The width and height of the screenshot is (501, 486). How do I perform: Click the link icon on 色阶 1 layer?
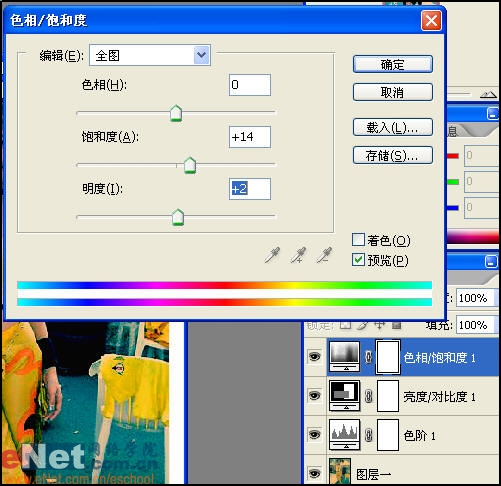pyautogui.click(x=368, y=435)
